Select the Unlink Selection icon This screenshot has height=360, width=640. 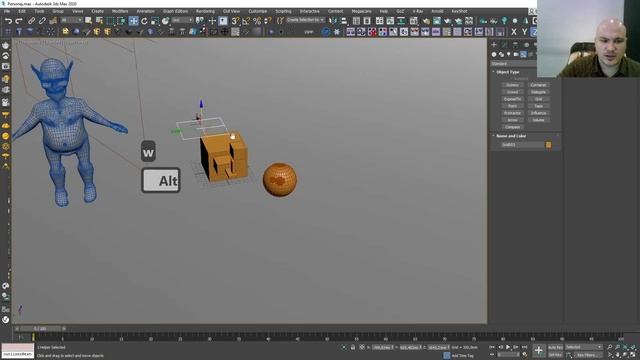point(42,21)
